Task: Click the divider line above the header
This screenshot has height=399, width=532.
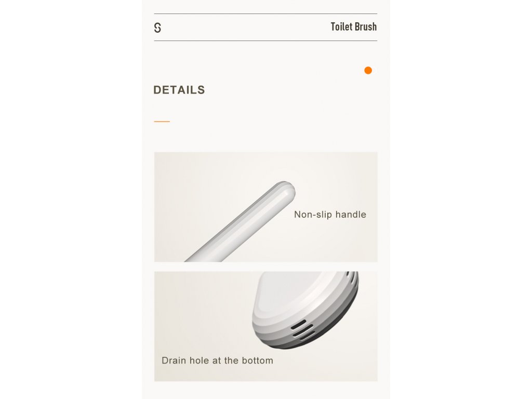Action: (265, 14)
